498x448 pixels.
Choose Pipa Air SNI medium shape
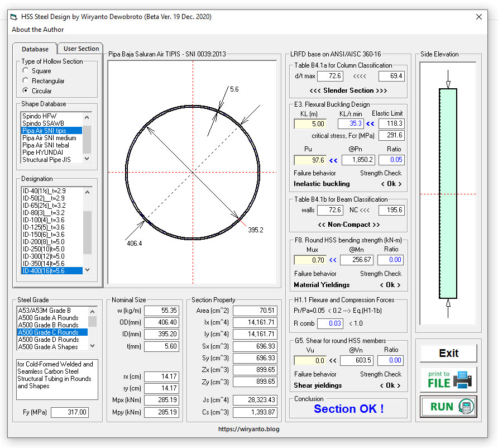[49, 138]
